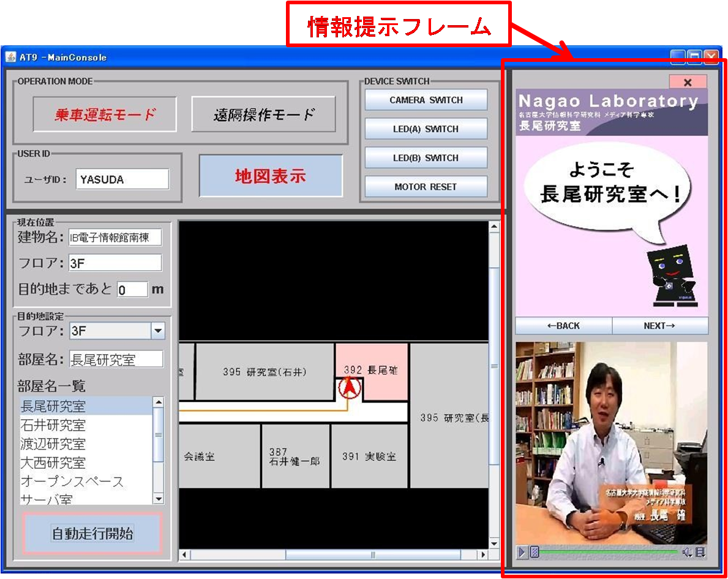This screenshot has width=728, height=579.
Task: Toggle the LED(A) SWITCH button
Action: pyautogui.click(x=426, y=129)
